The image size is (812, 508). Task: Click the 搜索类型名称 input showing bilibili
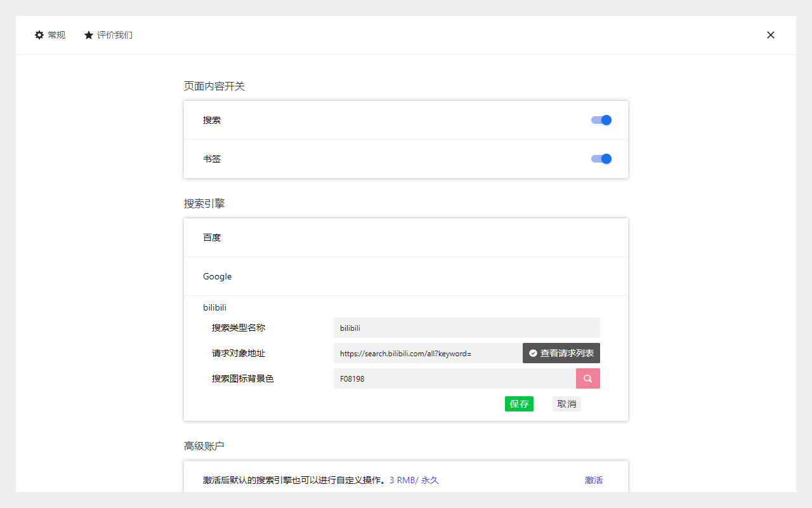tap(466, 328)
